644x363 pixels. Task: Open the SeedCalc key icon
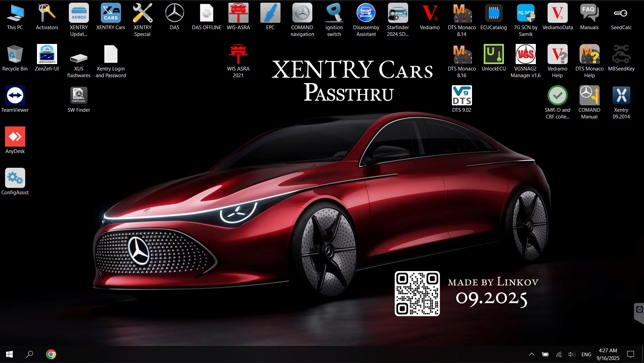[621, 13]
